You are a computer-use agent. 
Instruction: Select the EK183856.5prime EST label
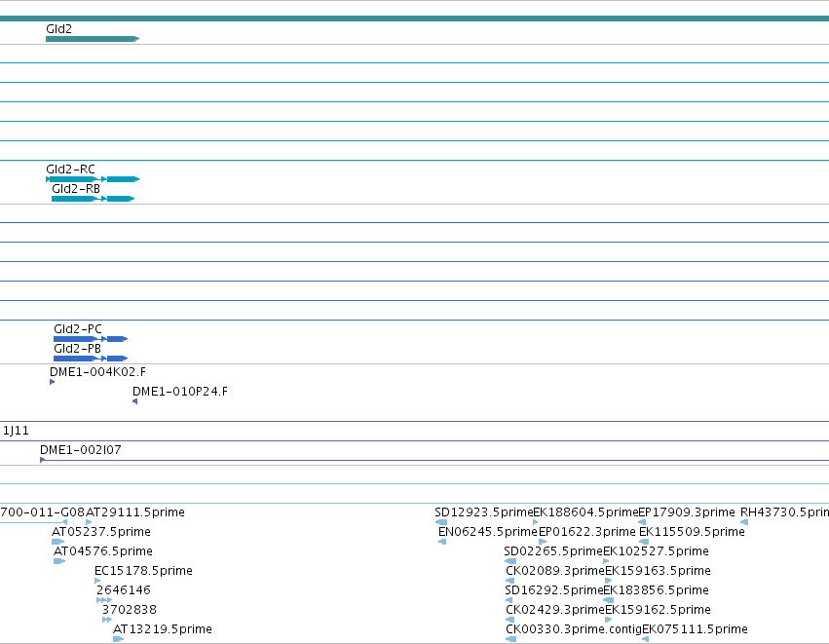point(656,590)
